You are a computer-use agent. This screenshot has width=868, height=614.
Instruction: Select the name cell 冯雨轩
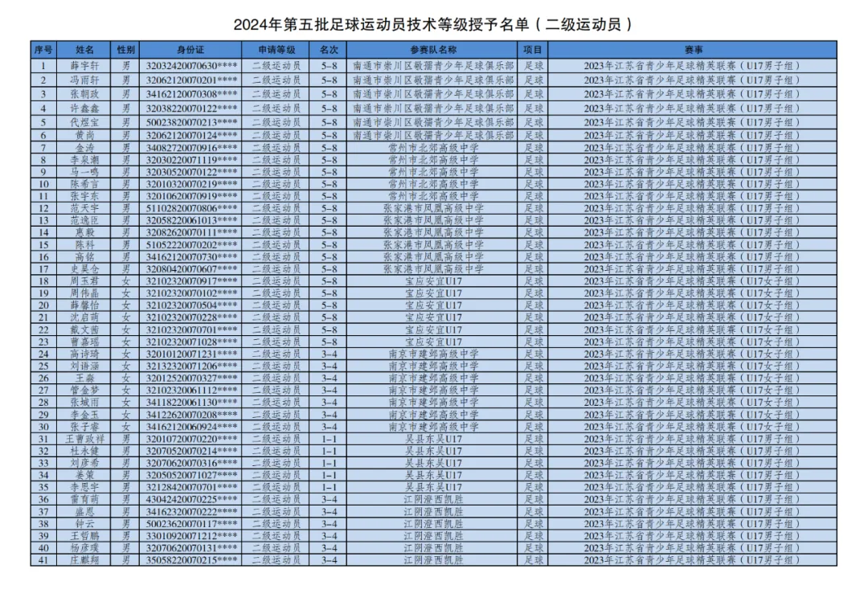tap(84, 80)
